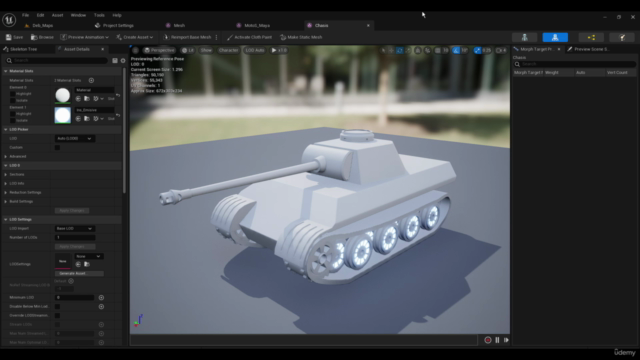Open Asset Details property matrix grid icon

[x=115, y=60]
